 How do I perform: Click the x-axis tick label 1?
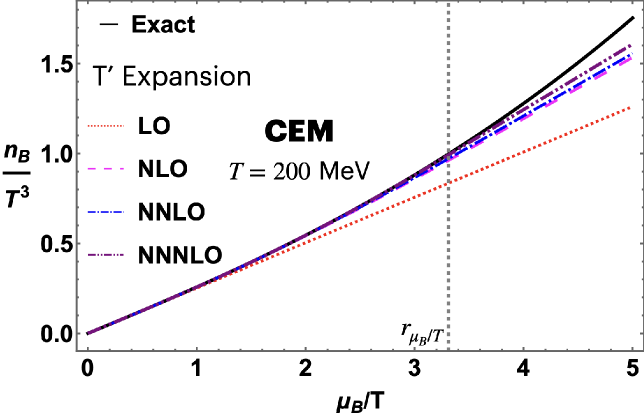196,368
